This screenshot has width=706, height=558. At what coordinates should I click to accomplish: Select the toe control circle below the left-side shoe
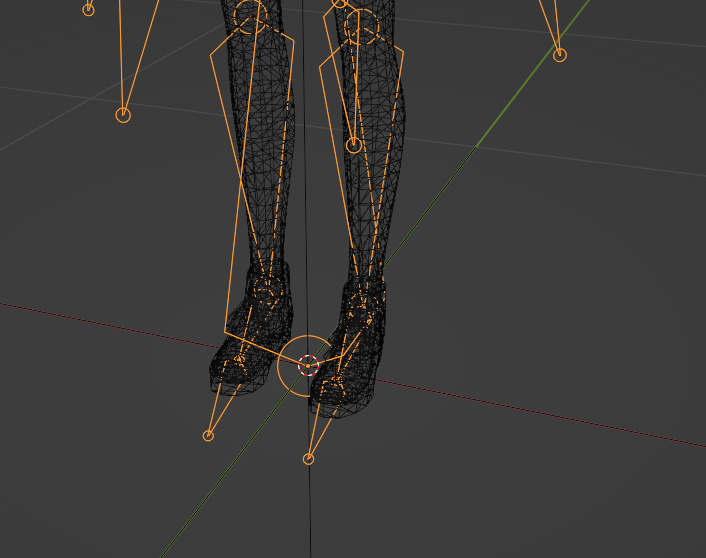coord(208,436)
